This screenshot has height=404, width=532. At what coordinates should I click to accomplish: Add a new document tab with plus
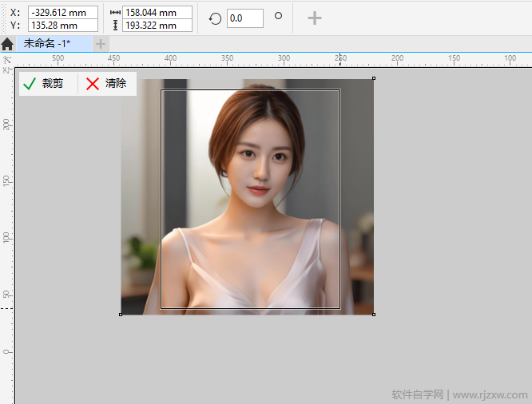coord(101,44)
